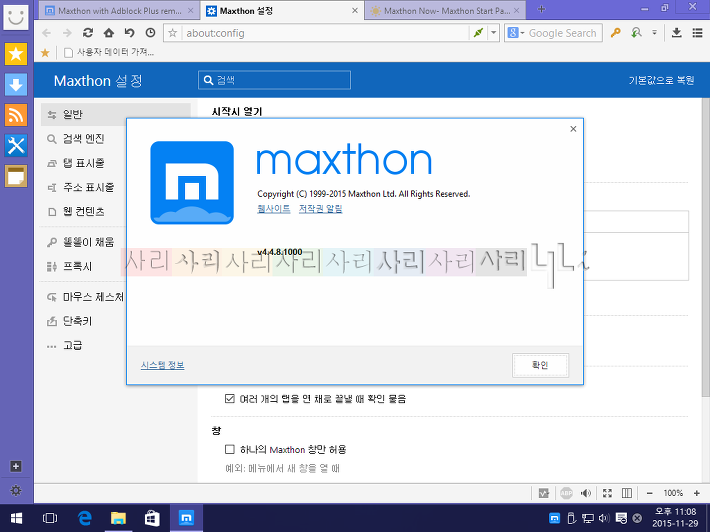The height and width of the screenshot is (532, 710).
Task: Close the About Maxthon dialog
Action: click(573, 129)
